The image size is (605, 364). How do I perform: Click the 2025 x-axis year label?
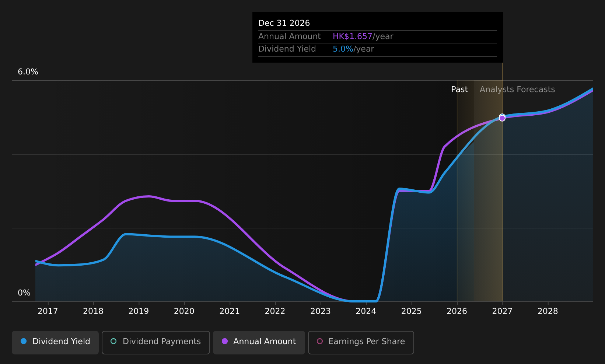pyautogui.click(x=412, y=311)
